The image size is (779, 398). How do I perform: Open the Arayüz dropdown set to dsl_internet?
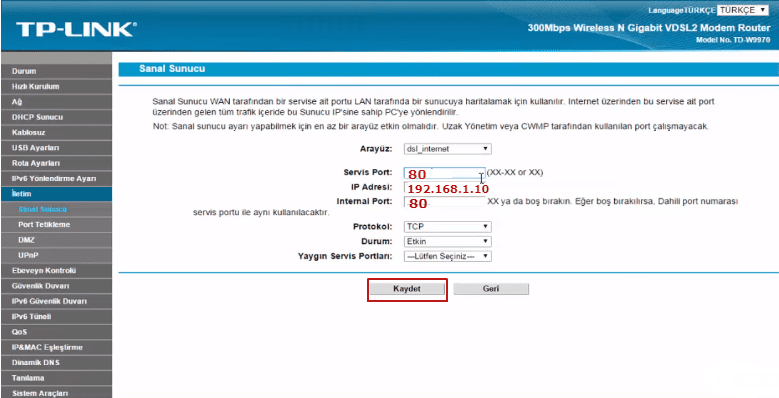(x=448, y=149)
